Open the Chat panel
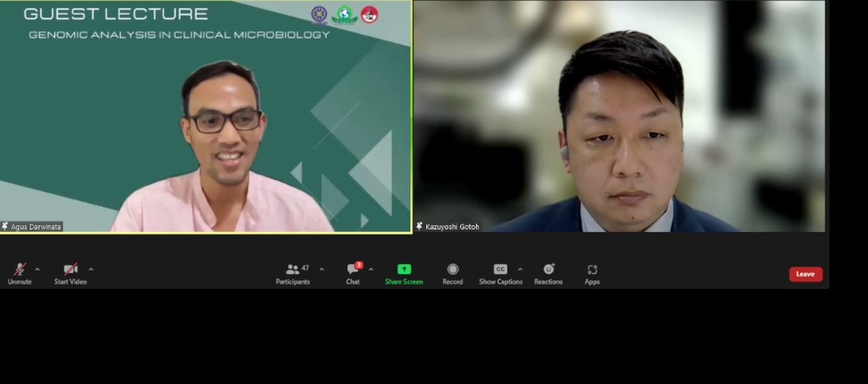 click(x=353, y=274)
